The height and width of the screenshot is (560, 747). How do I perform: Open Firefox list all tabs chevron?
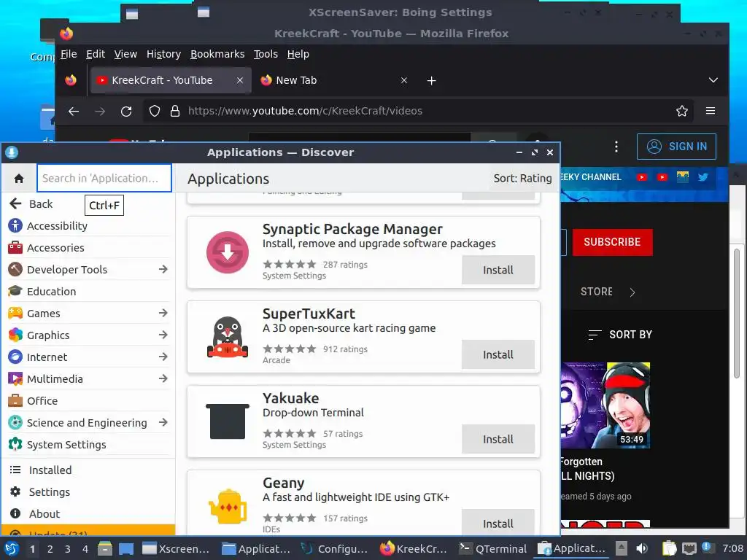(x=713, y=80)
